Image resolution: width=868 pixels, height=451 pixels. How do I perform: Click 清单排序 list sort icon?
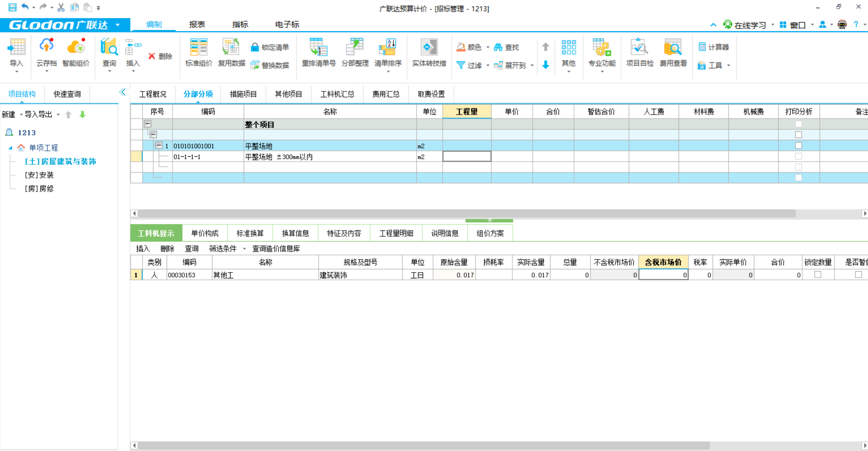pos(388,47)
